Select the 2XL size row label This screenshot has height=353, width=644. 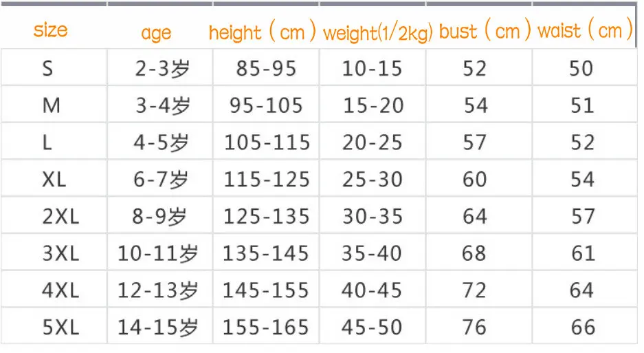coord(60,216)
